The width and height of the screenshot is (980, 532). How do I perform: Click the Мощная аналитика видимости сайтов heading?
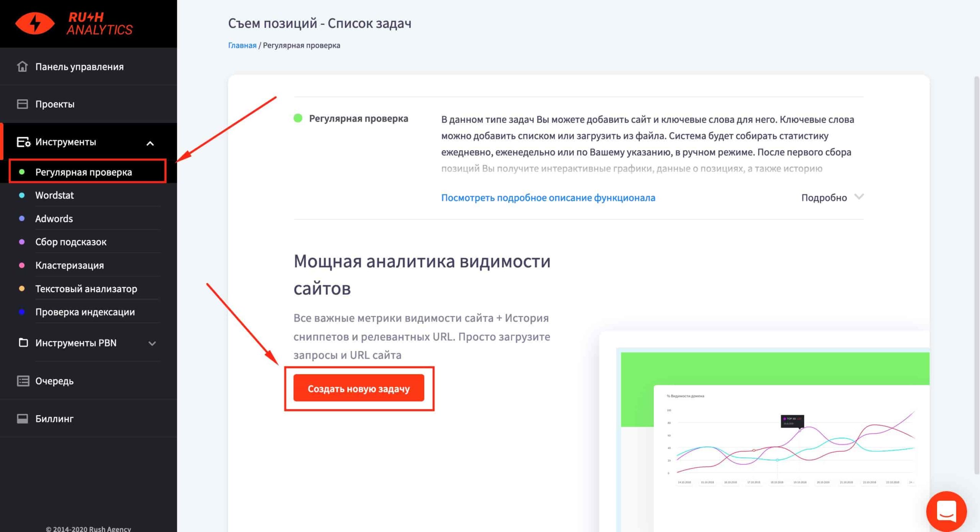[422, 274]
